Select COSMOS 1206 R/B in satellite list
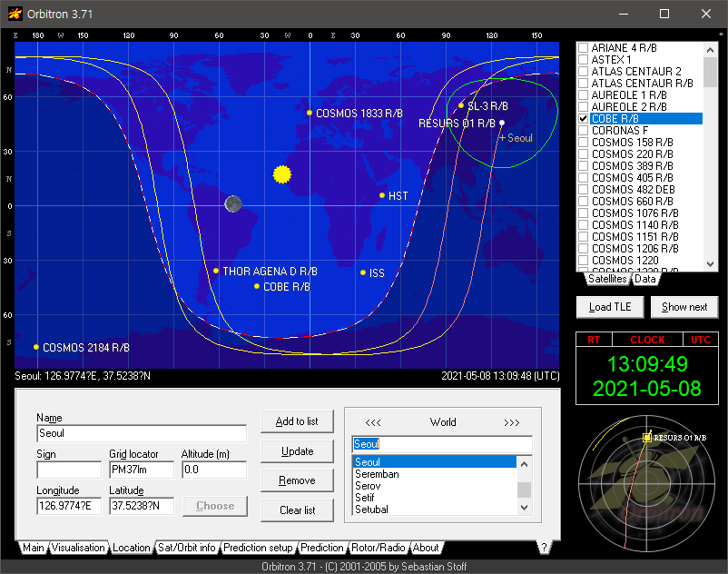The height and width of the screenshot is (574, 728). pos(635,249)
